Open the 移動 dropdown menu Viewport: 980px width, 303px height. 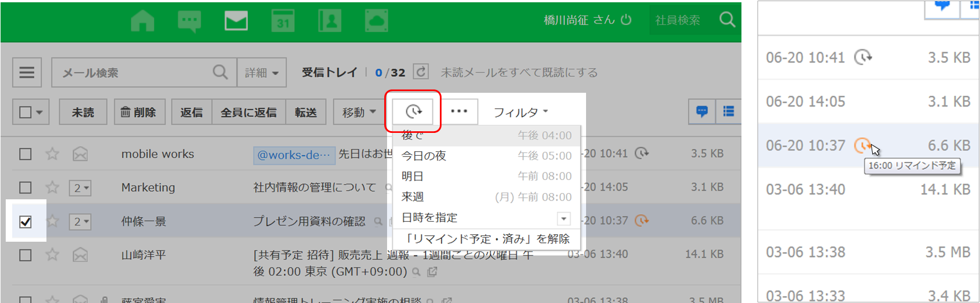359,112
